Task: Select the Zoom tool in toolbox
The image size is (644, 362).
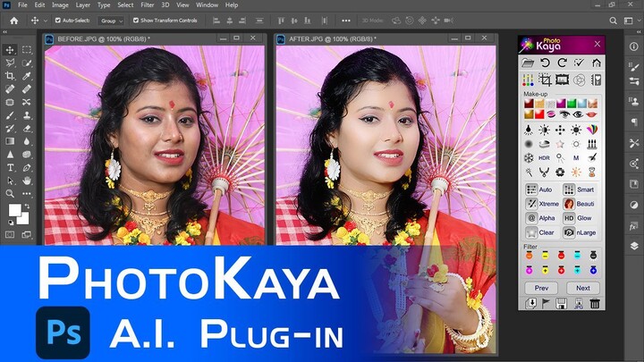Action: (10, 193)
